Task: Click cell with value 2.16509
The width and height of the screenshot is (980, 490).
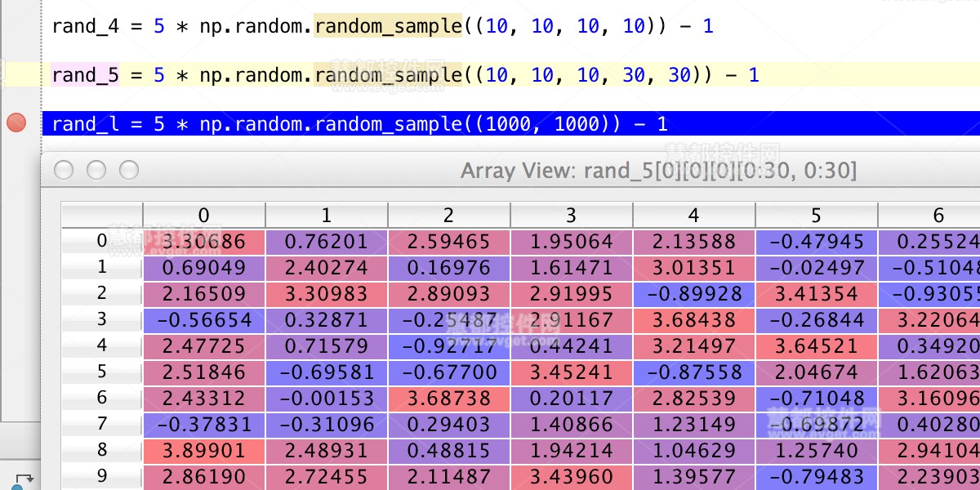Action: pos(204,294)
